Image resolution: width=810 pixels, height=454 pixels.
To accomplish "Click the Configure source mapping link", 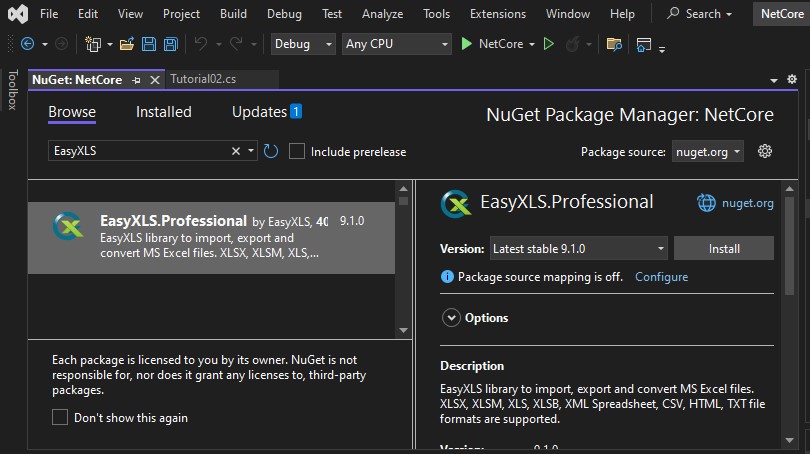I will click(661, 277).
